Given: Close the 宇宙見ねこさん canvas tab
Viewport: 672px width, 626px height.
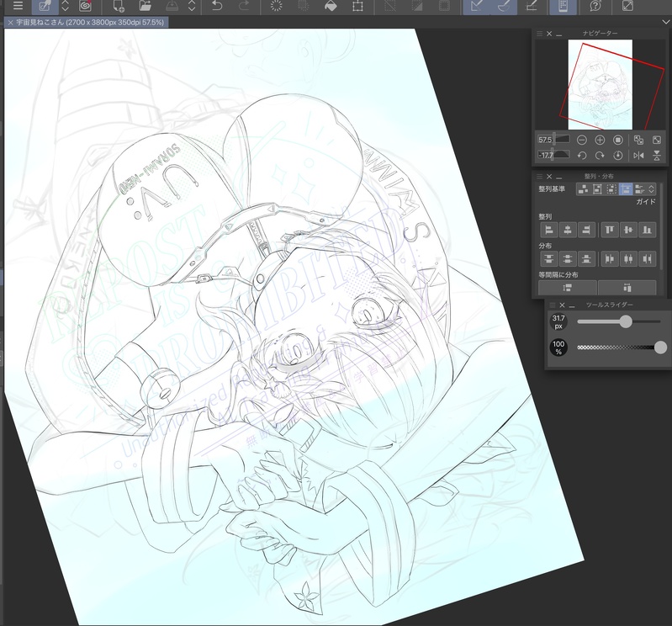Looking at the screenshot, I should [10, 23].
